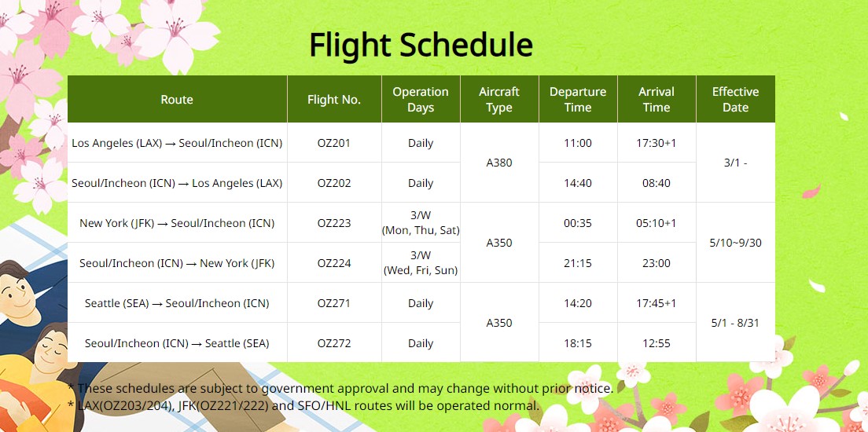
Task: Click flight number OZ272
Action: coord(334,343)
